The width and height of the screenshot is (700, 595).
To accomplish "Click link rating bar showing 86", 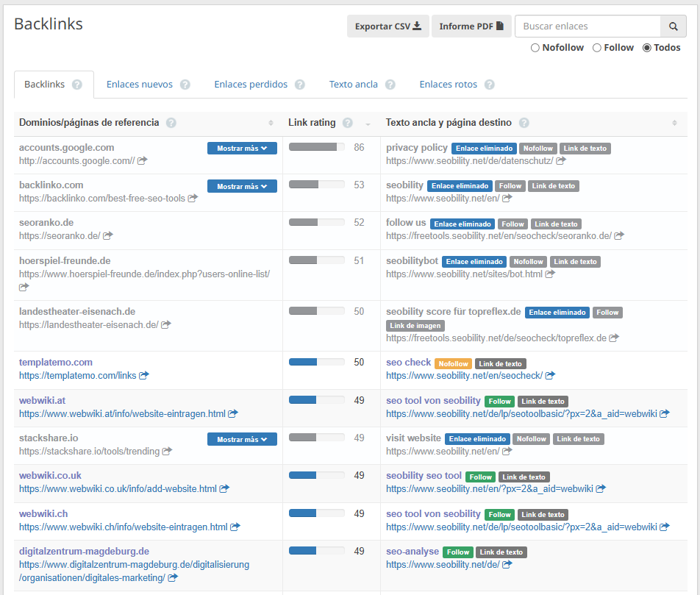I will tap(316, 147).
